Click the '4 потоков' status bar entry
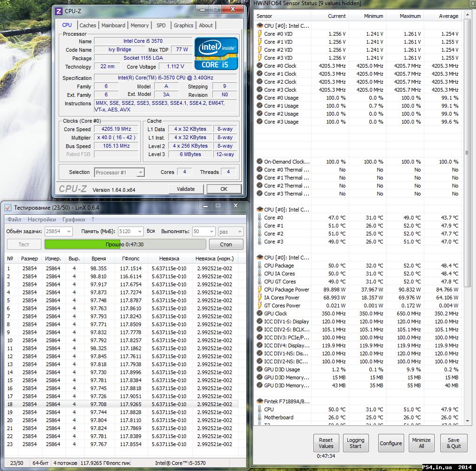The width and height of the screenshot is (476, 471). point(65,463)
